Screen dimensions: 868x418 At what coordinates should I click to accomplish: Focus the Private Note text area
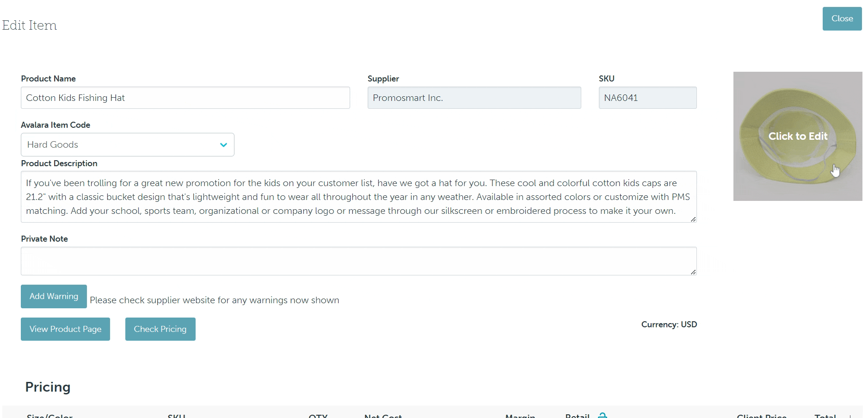358,261
